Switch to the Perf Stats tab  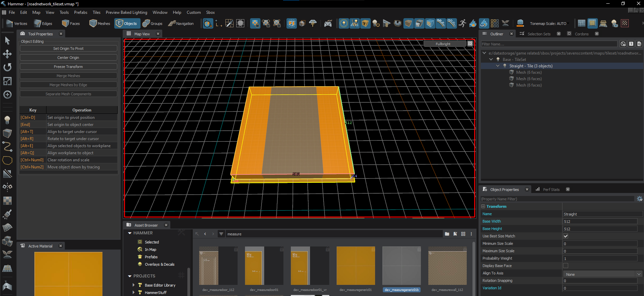551,190
